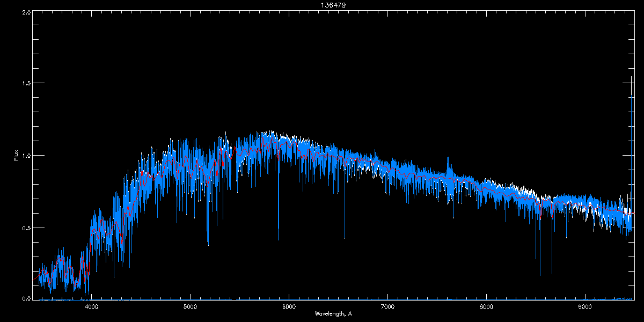
Task: Select the 1.5 flux tick label
Action: (x=26, y=84)
